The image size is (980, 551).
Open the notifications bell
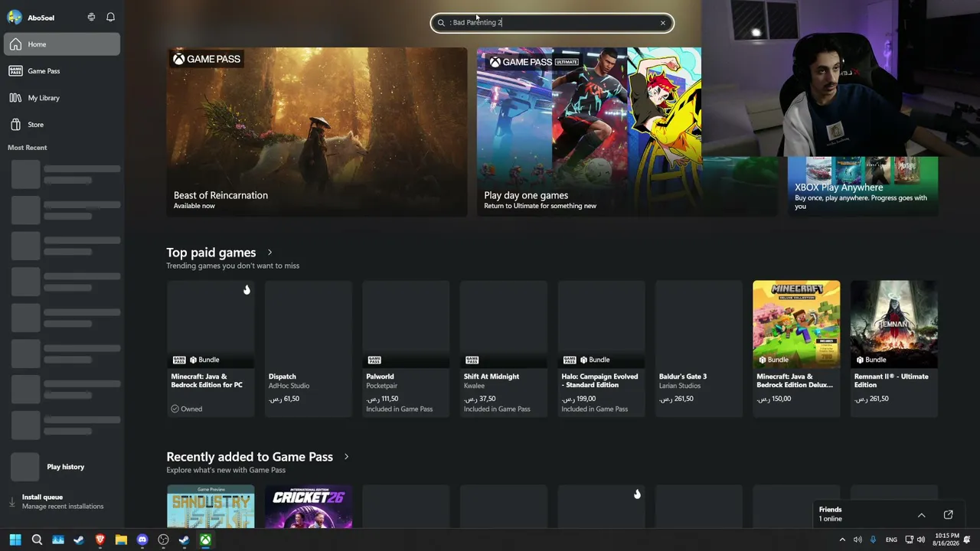coord(110,17)
